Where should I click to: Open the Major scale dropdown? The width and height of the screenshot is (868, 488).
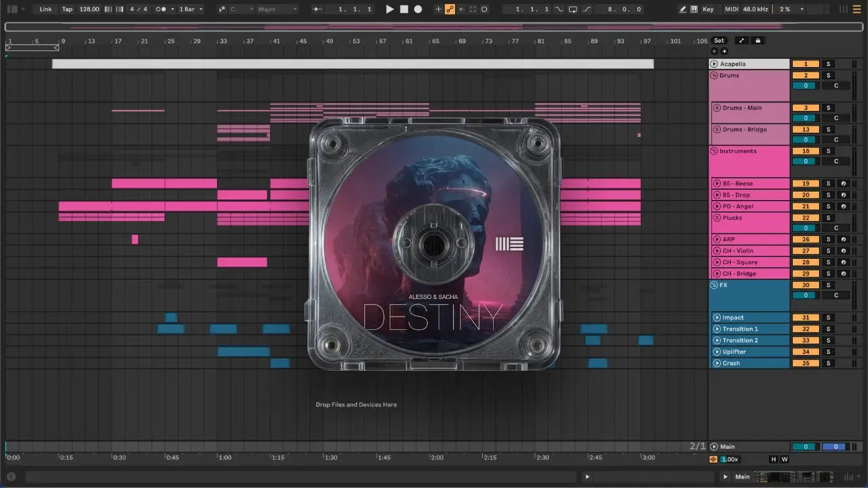click(277, 9)
